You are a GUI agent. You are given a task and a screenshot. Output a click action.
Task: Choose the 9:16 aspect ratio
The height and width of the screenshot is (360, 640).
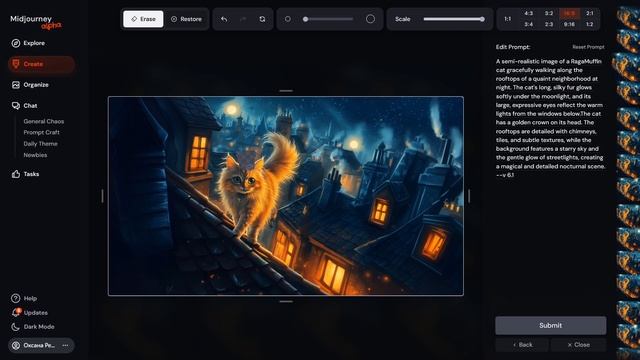click(x=569, y=24)
